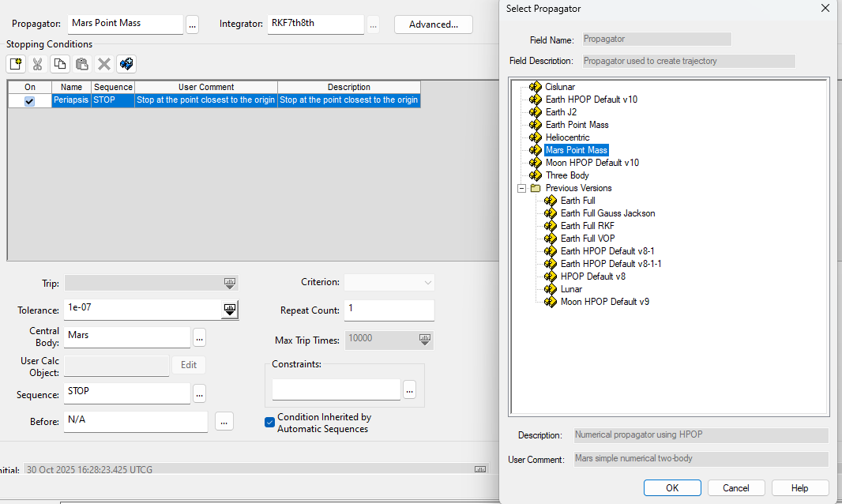Click the Repeat Count field
The width and height of the screenshot is (842, 504).
point(389,310)
